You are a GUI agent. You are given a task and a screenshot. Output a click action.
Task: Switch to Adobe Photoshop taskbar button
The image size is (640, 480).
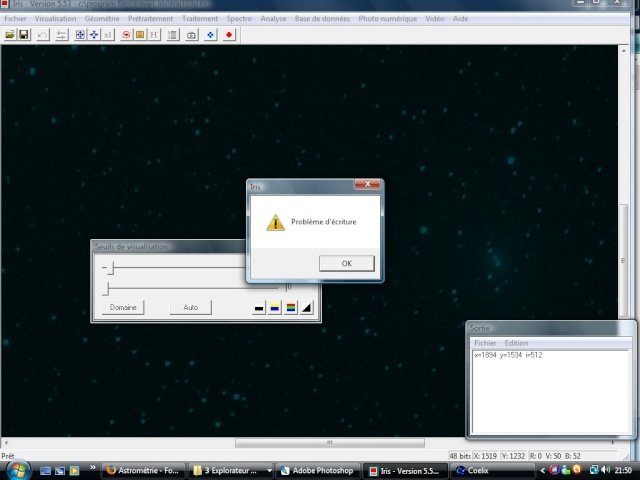[318, 471]
